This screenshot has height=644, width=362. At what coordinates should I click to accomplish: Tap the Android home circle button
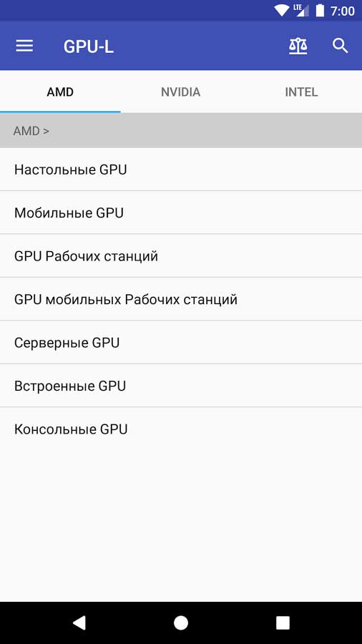pyautogui.click(x=180, y=623)
